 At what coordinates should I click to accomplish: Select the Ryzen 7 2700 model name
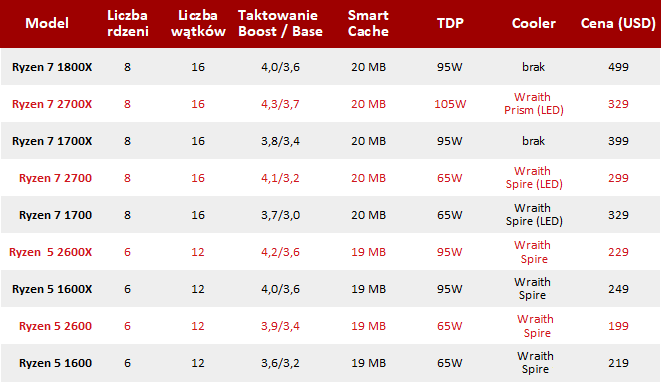[x=55, y=178]
